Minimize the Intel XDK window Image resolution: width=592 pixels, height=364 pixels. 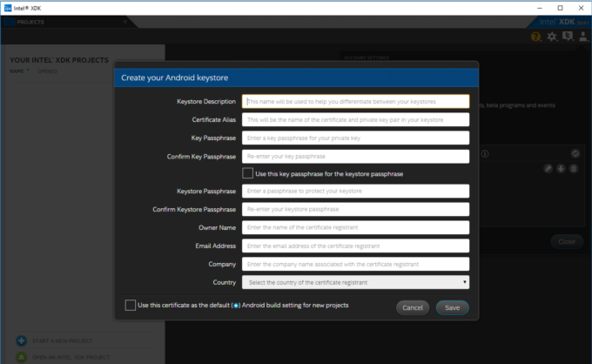pyautogui.click(x=540, y=8)
